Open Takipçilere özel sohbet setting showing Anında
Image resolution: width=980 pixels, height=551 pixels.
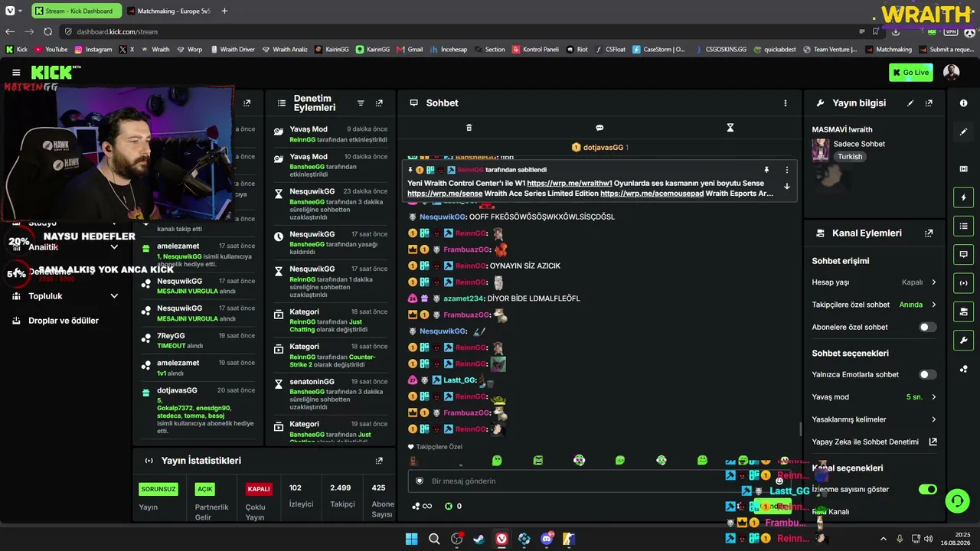tap(874, 305)
